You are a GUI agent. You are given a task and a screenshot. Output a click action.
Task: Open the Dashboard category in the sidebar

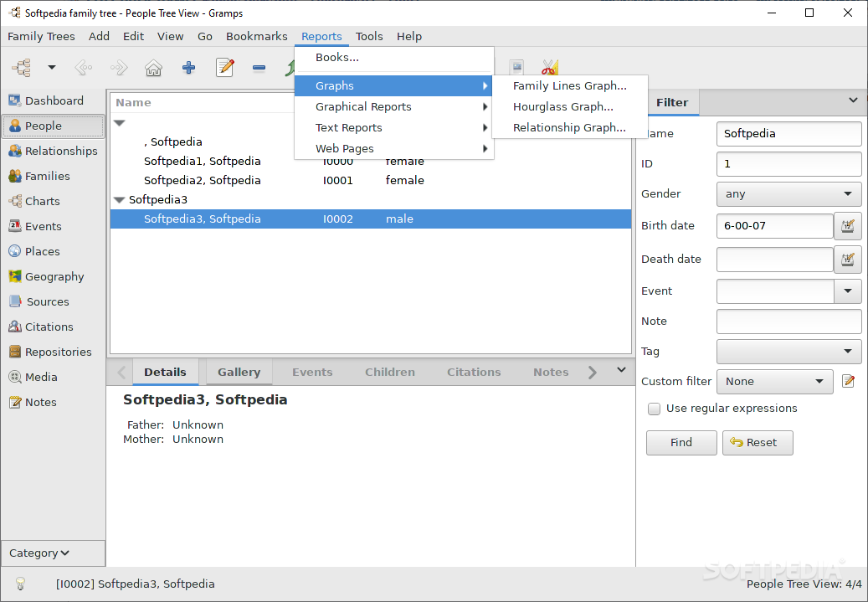53,100
